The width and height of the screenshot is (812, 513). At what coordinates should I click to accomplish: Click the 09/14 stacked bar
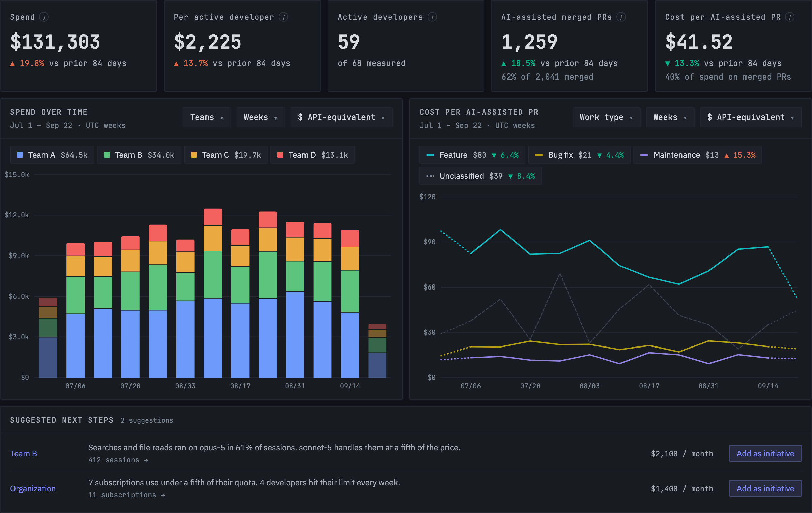point(350,304)
